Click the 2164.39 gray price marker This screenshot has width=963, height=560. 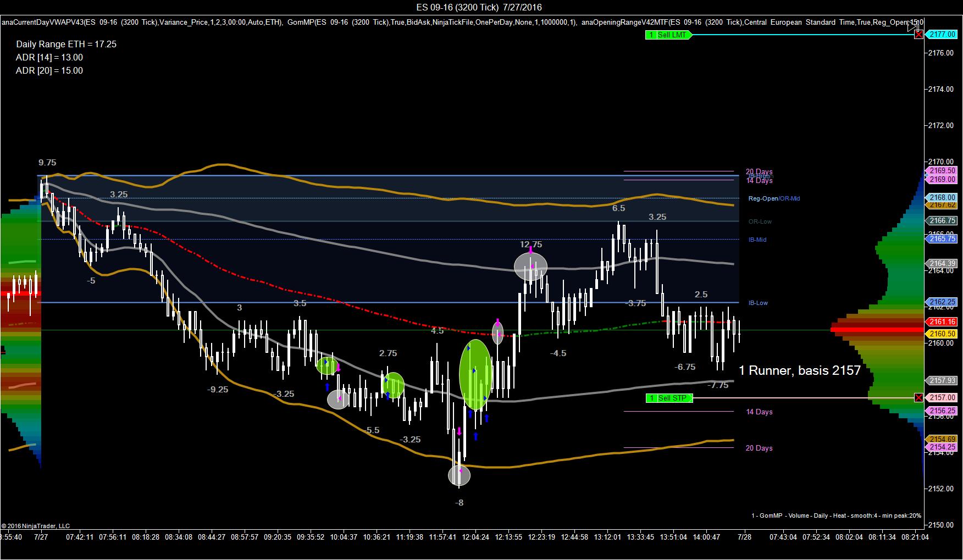[x=942, y=263]
